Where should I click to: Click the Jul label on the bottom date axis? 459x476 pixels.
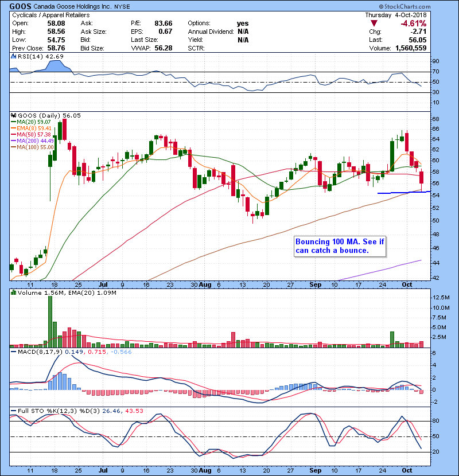(x=103, y=470)
